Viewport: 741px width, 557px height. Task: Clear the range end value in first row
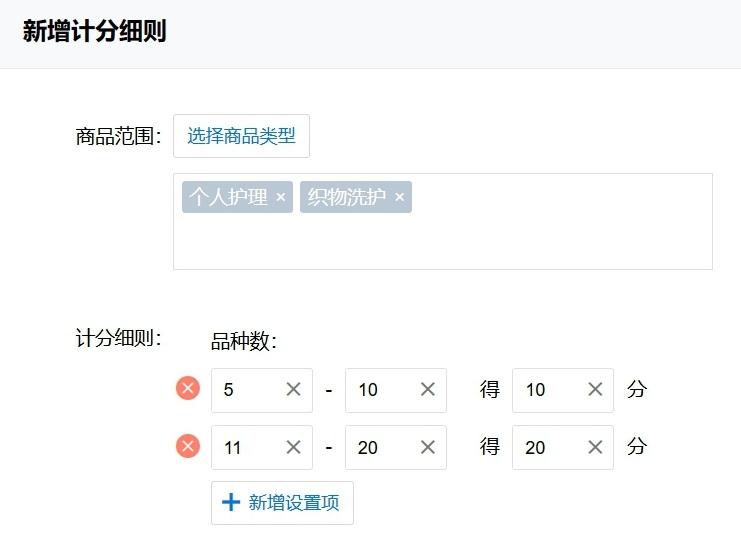coord(427,390)
